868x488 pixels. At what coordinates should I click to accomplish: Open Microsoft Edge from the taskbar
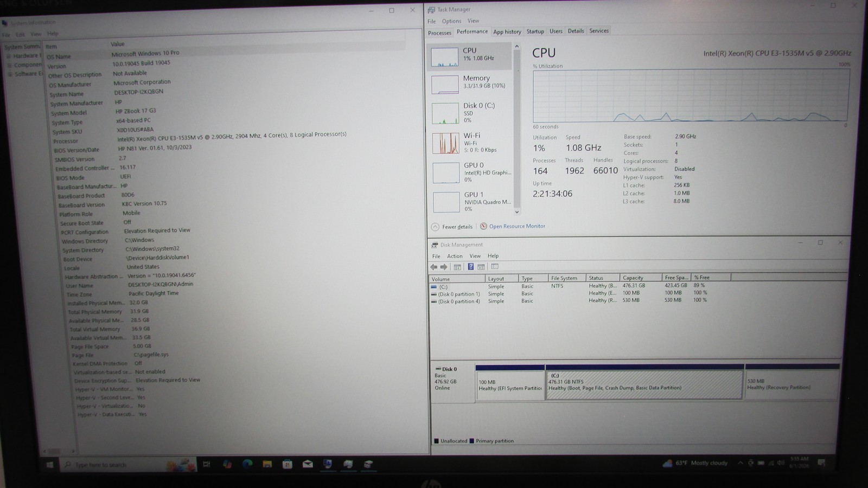247,464
